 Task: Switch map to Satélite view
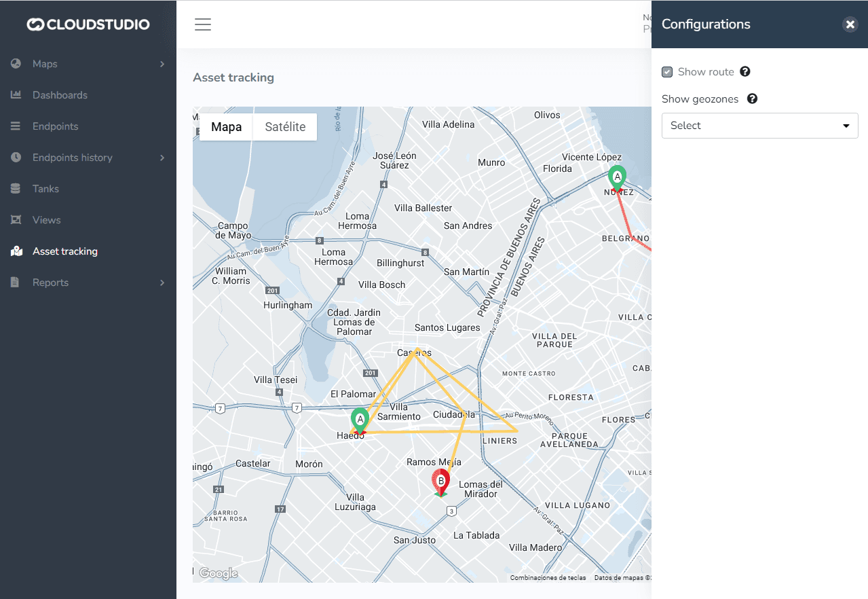pyautogui.click(x=285, y=127)
